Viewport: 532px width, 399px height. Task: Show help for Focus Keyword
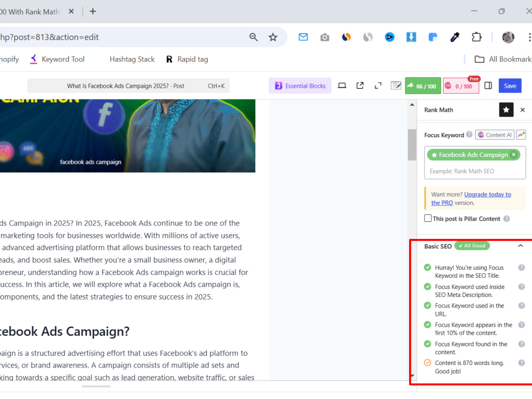(469, 135)
